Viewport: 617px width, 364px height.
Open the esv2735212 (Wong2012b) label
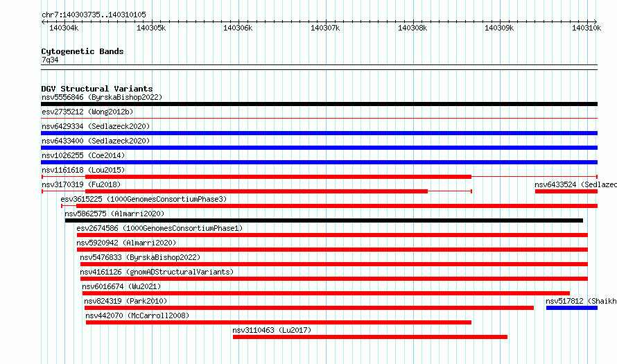pyautogui.click(x=87, y=112)
